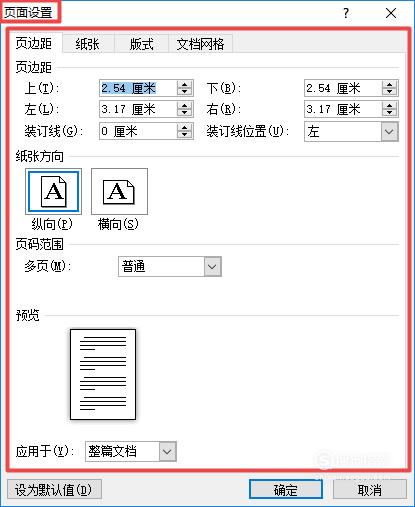
Task: Switch to the 版式 tab
Action: (142, 44)
